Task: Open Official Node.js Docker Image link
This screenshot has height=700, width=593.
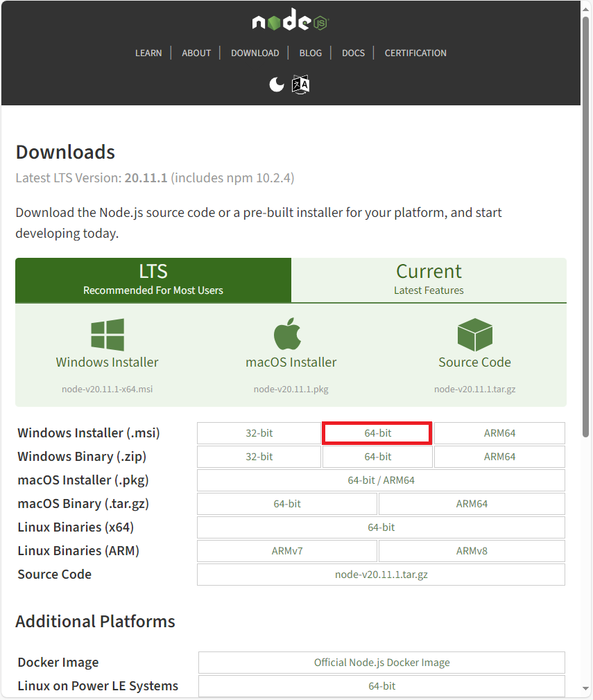Action: [381, 663]
